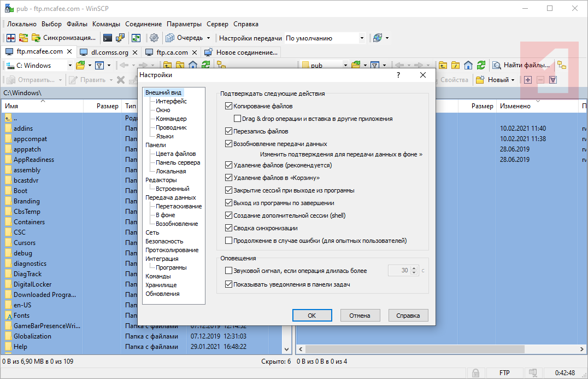Image resolution: width=588 pixels, height=379 pixels.
Task: Click the Очередь queue icon
Action: (170, 38)
